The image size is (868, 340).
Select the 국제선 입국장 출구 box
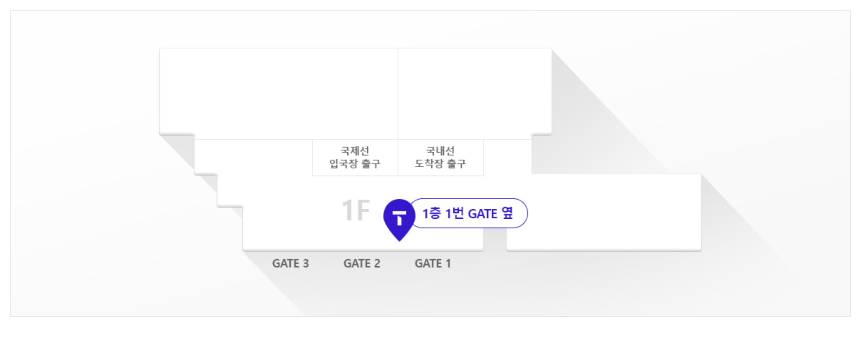click(x=355, y=157)
